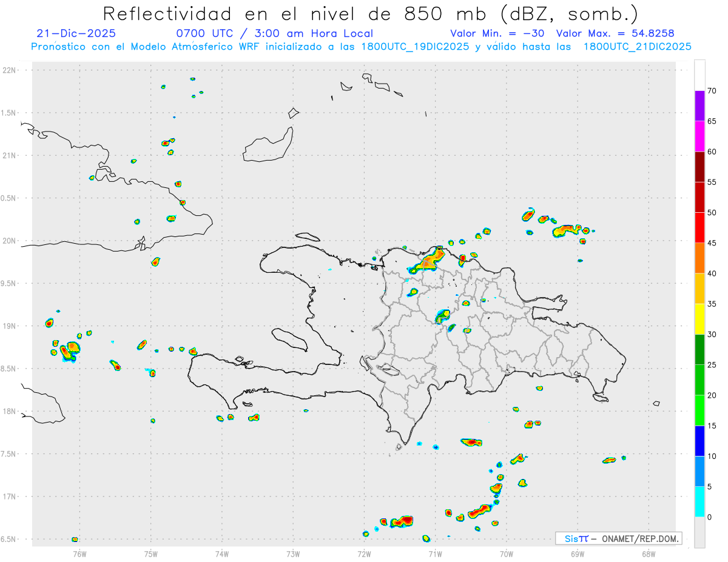Click the '22N' latitude label
Screen dimensions: 728x562
pyautogui.click(x=10, y=70)
